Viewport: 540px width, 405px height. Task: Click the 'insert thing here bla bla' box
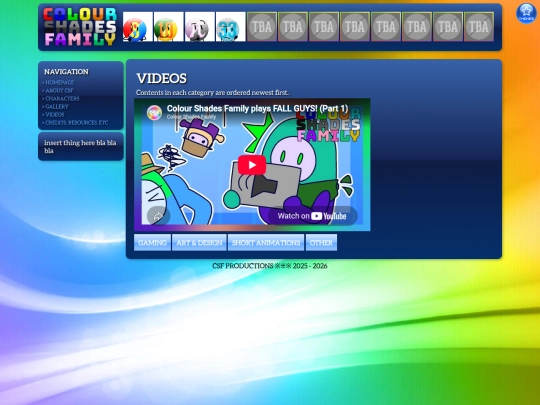tap(81, 147)
